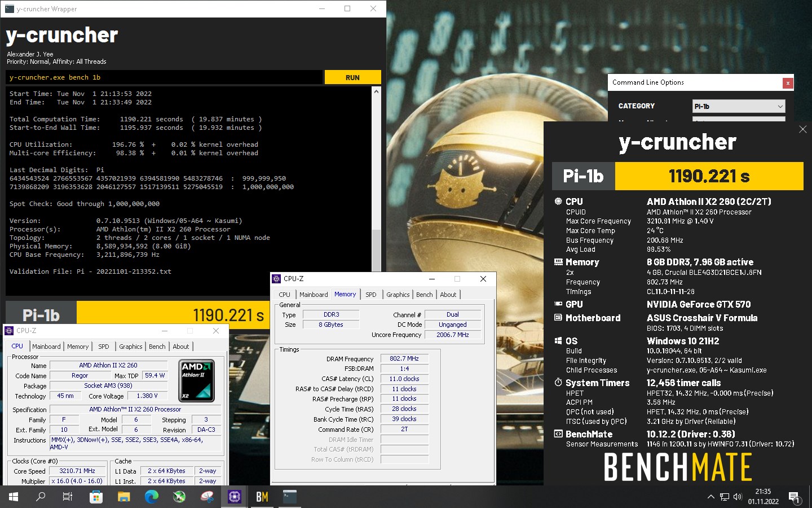
Task: Click the y-cruncher.exe bench 1b command field
Action: pyautogui.click(x=164, y=77)
